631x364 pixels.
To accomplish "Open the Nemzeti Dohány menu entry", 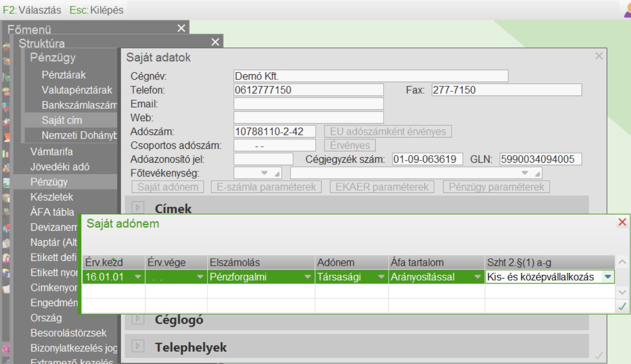I will [79, 135].
